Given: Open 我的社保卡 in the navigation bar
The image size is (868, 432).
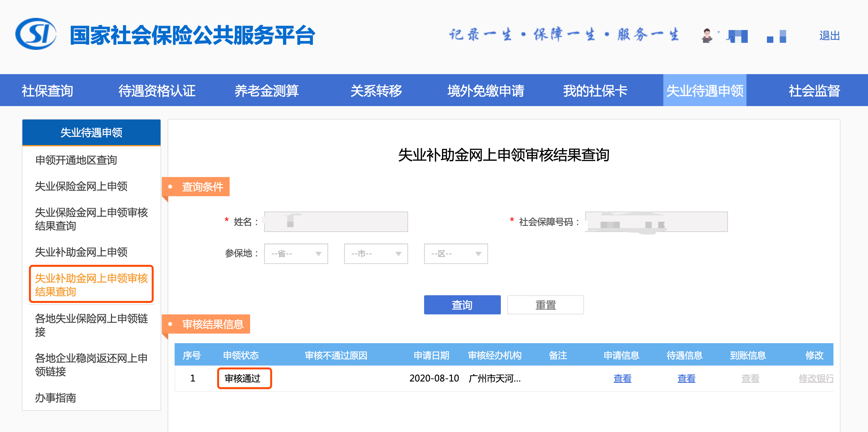Looking at the screenshot, I should pos(595,90).
